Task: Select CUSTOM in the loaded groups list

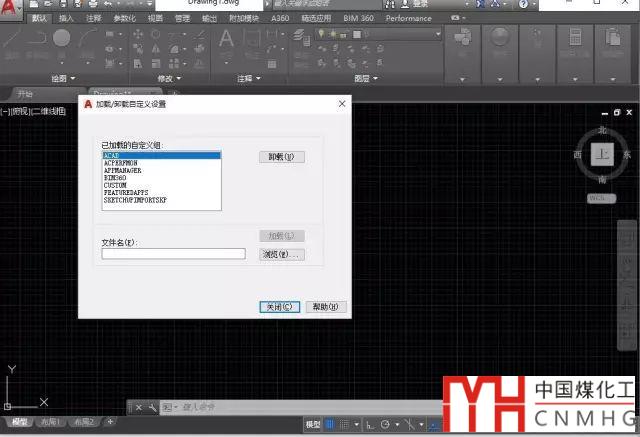Action: [x=116, y=185]
